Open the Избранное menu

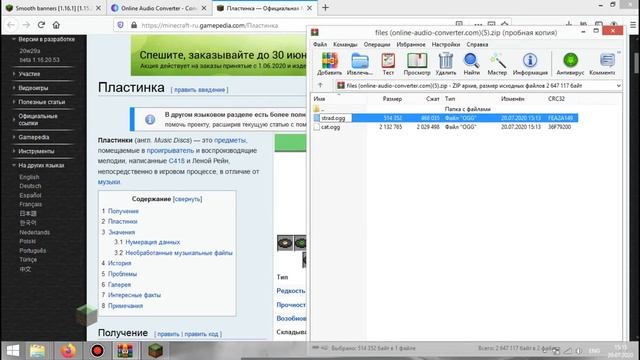(x=411, y=44)
